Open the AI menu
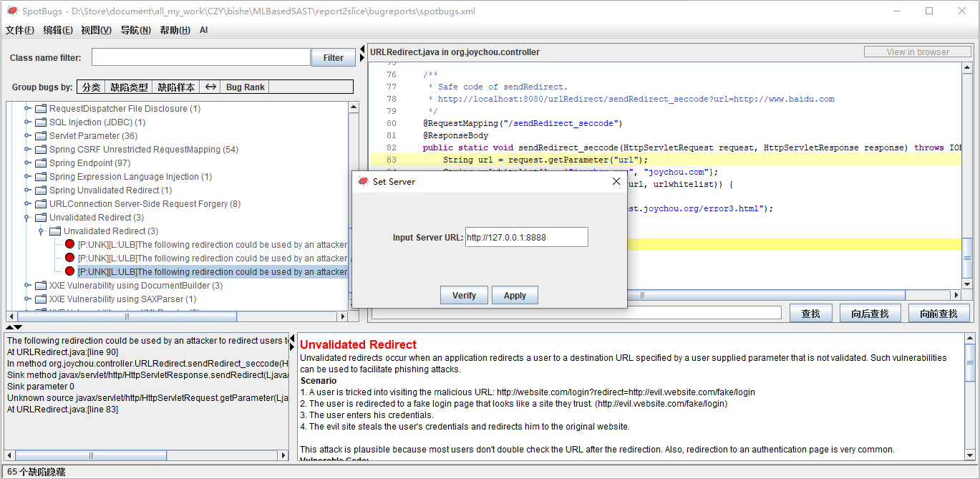This screenshot has height=479, width=980. (203, 30)
